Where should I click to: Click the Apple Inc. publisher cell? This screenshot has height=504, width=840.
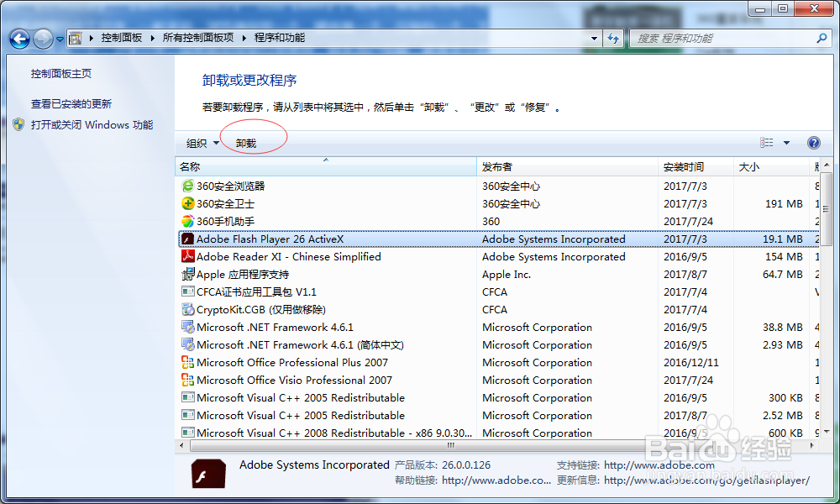(x=507, y=274)
